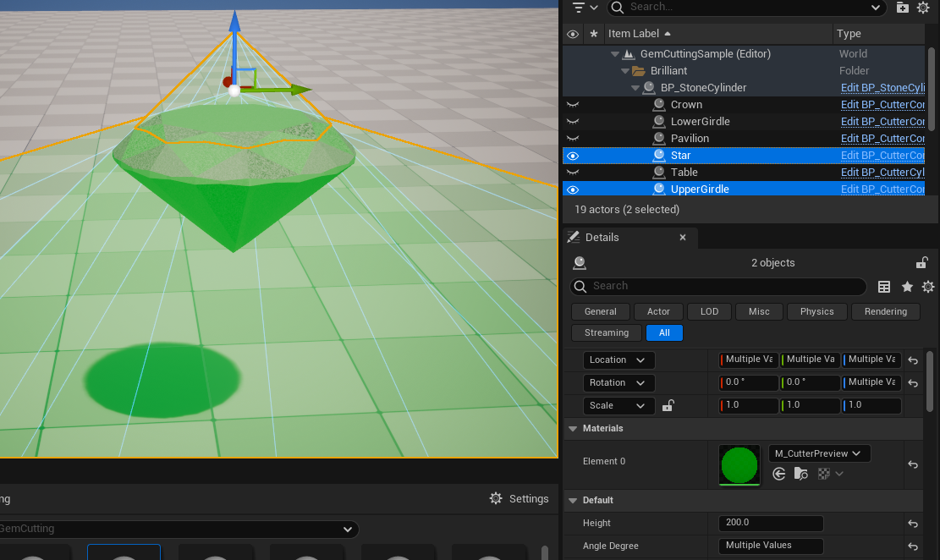Collapse the GemCuttingSample (Editor) world tree
This screenshot has width=940, height=560.
(x=614, y=54)
